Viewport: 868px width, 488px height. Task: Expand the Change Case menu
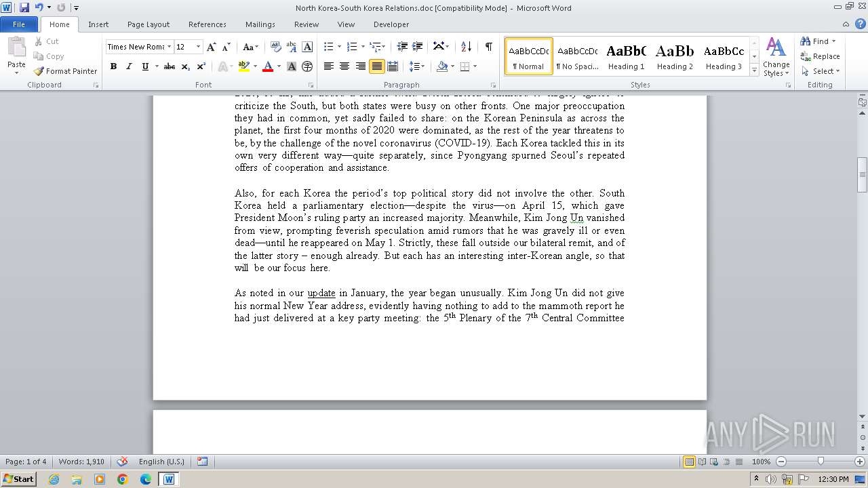(x=251, y=47)
